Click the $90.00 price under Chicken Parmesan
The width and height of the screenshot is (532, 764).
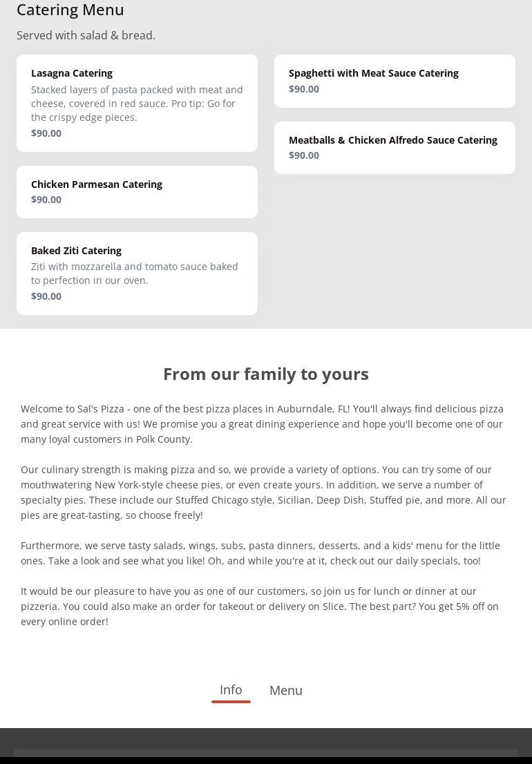[46, 200]
